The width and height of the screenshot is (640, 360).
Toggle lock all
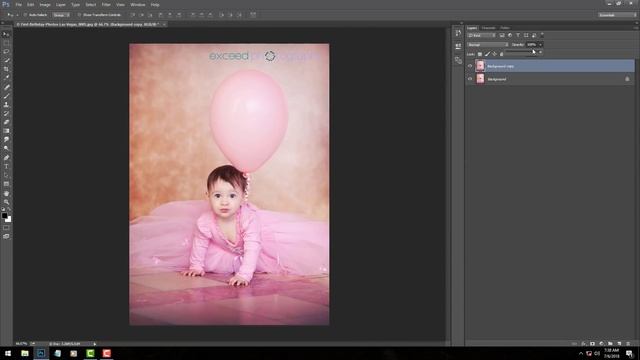502,54
